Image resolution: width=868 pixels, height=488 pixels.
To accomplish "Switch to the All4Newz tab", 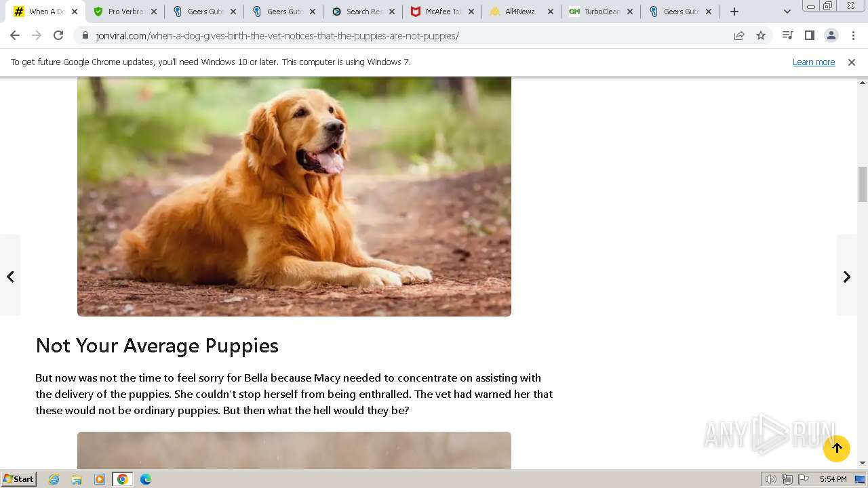I will point(521,12).
